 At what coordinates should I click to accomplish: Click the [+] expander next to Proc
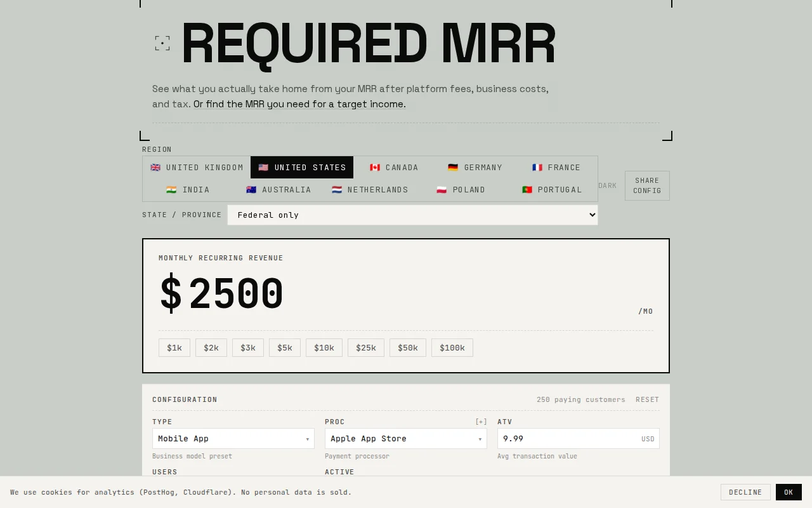coord(481,422)
